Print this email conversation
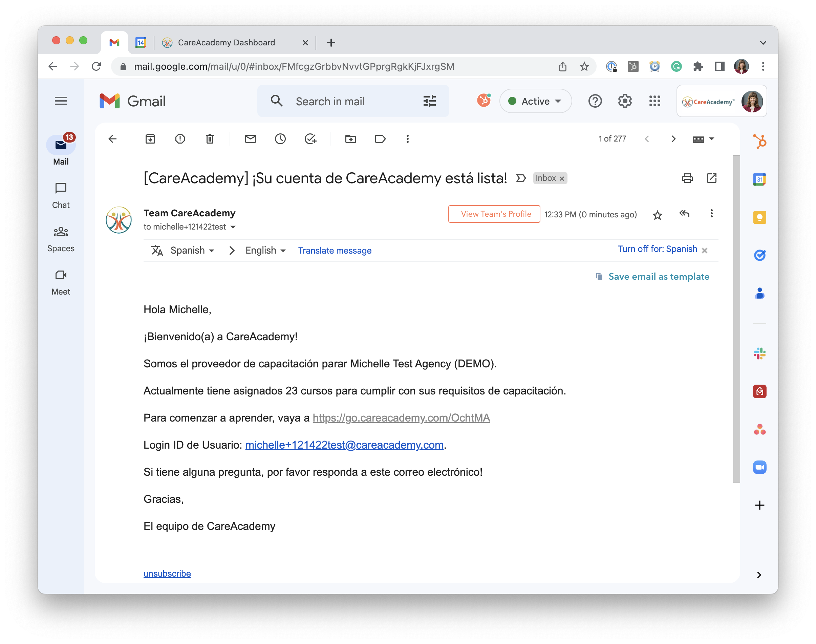This screenshot has height=644, width=816. (687, 178)
